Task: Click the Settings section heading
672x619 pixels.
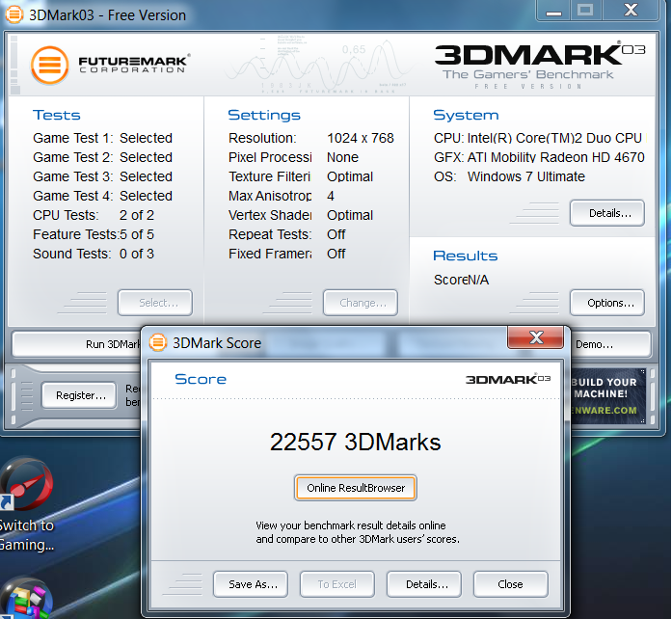Action: tap(264, 115)
